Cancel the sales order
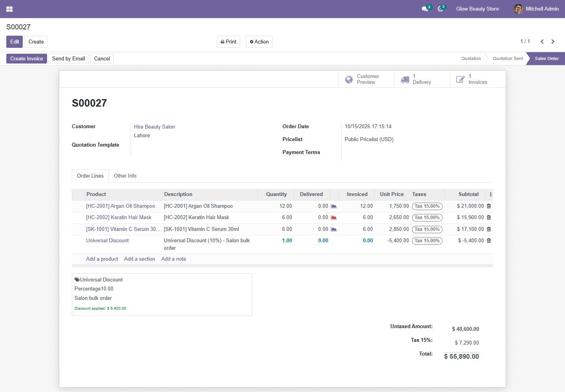 point(102,58)
